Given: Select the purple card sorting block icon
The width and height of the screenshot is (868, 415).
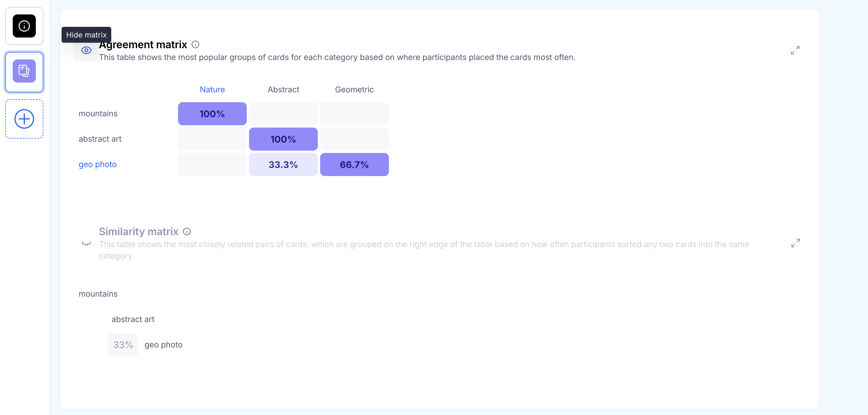Looking at the screenshot, I should 24,71.
